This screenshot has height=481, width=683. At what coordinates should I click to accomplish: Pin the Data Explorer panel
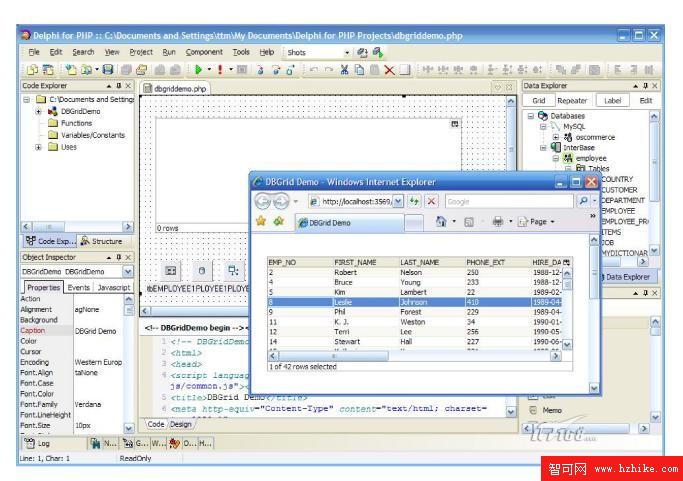[646, 86]
